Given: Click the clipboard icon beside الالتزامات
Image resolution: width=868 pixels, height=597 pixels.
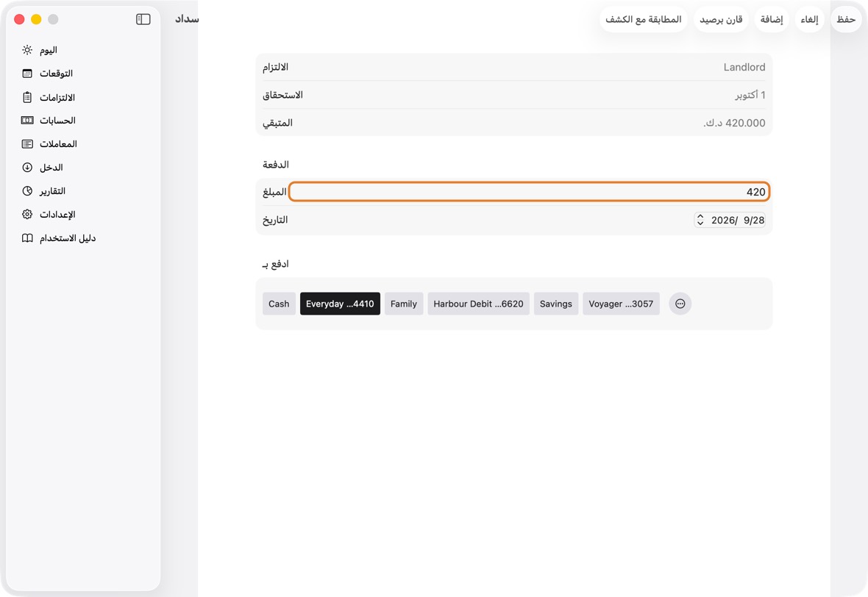Looking at the screenshot, I should coord(27,97).
